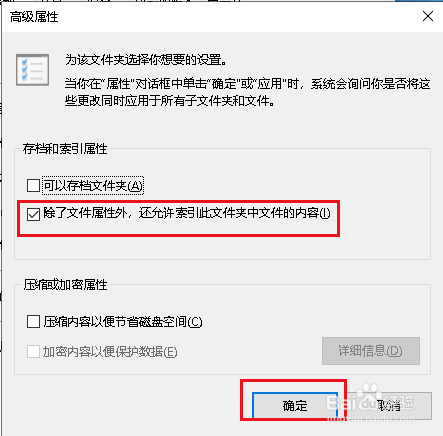Click the 为该文件夹选择你想要的设置 heading line
Screen dimensions: 443x436
click(146, 60)
